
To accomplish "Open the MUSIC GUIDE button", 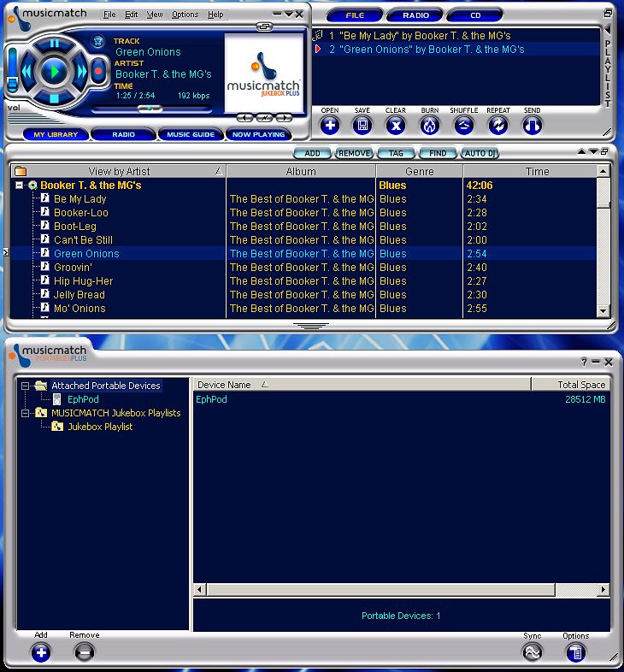I will (x=191, y=134).
